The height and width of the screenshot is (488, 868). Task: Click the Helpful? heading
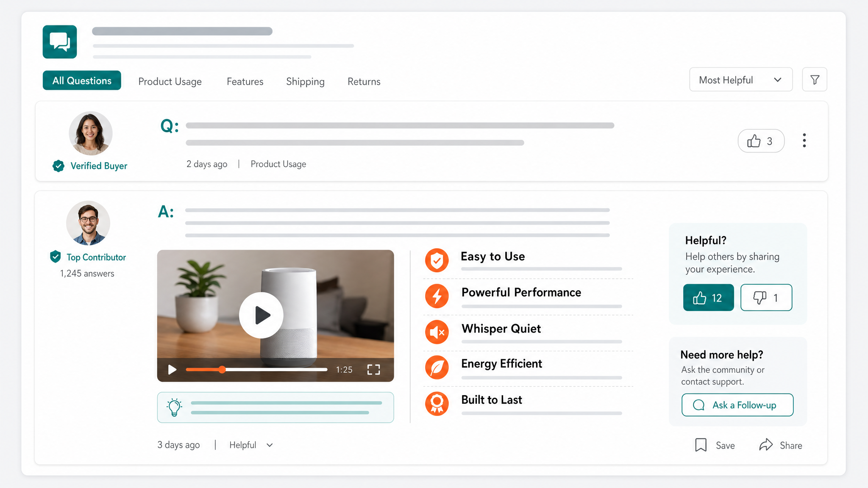[x=706, y=241]
